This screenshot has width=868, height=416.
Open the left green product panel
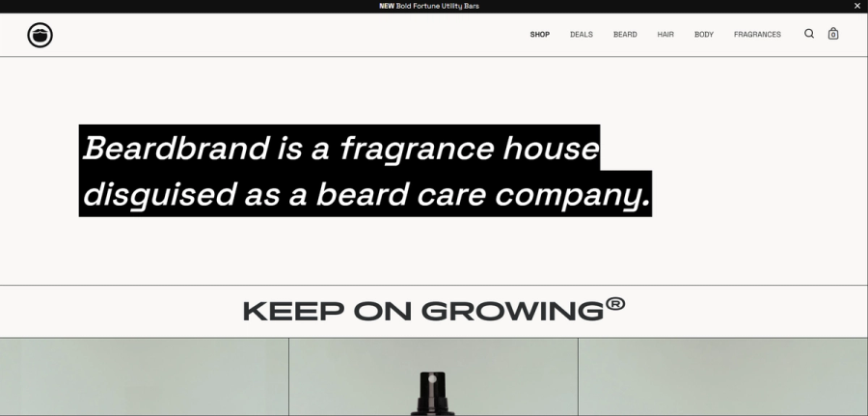[144, 376]
